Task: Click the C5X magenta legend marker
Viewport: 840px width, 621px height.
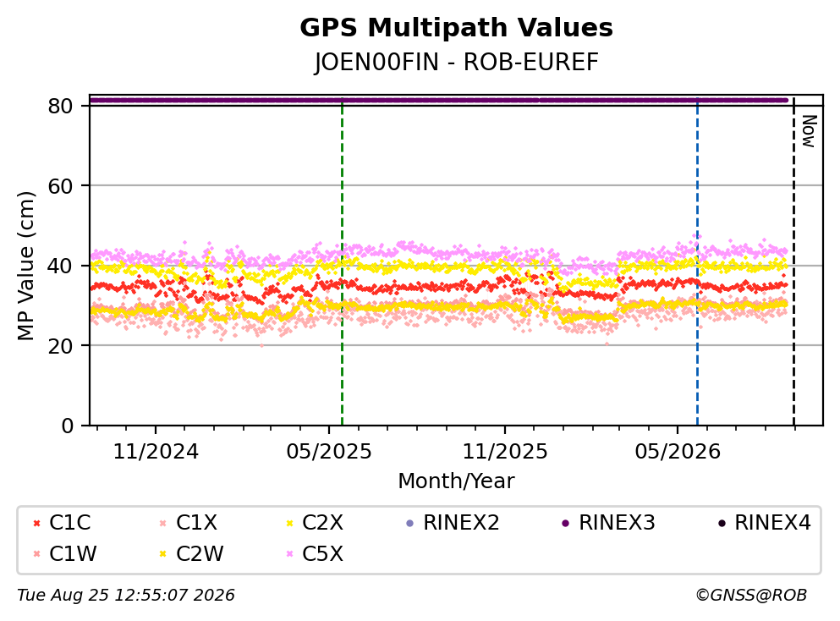Action: coord(290,553)
